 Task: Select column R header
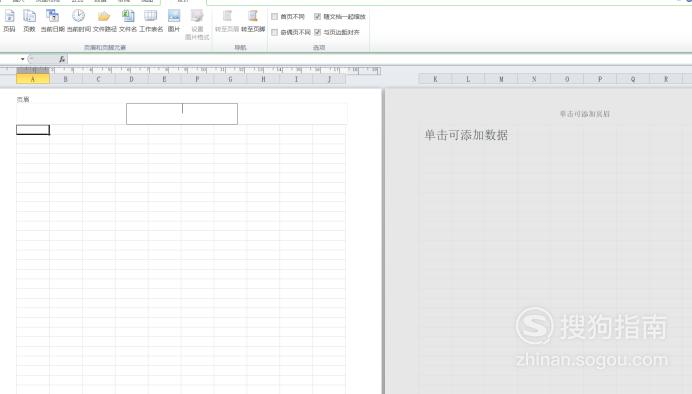[666, 79]
